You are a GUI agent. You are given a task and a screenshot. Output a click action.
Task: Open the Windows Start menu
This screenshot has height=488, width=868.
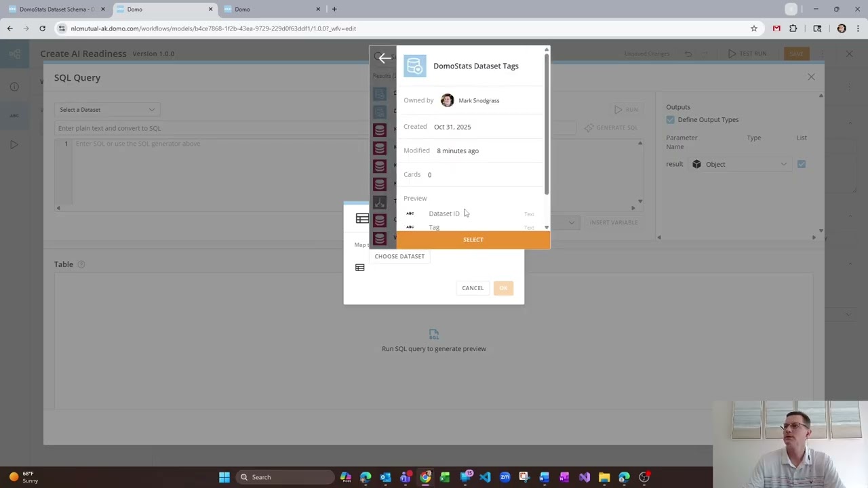pyautogui.click(x=224, y=477)
